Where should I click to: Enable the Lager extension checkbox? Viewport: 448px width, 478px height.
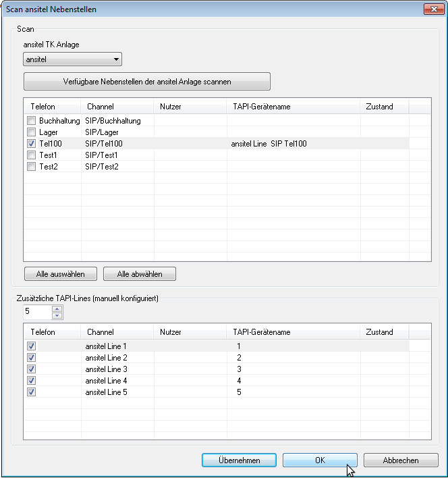click(31, 132)
